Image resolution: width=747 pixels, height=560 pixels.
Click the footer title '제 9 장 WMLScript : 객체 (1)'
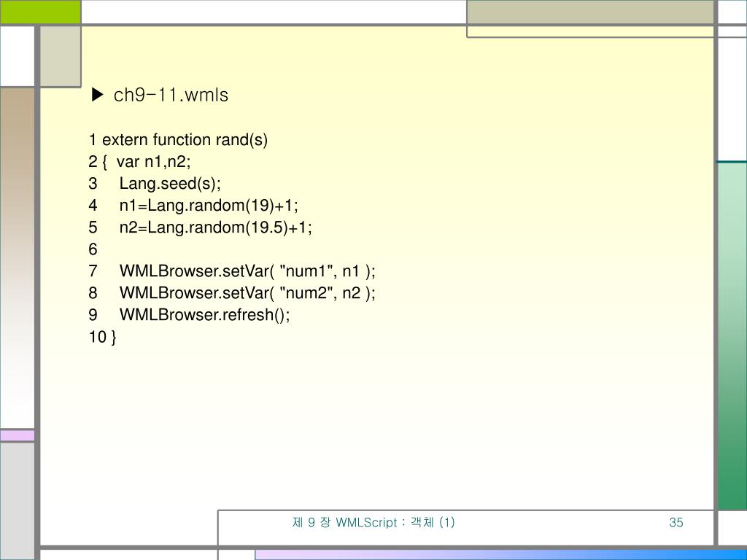(x=373, y=522)
